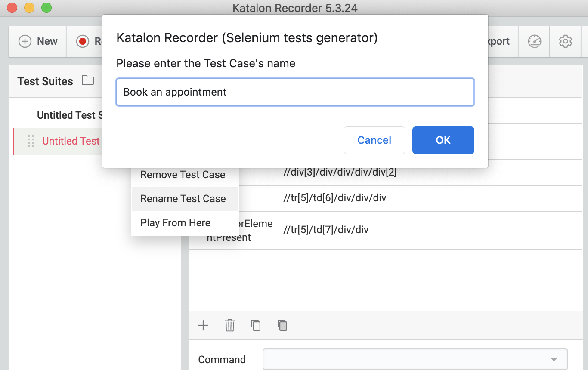Click the //div[3]/div/div/div/div[2] target cell

[340, 173]
